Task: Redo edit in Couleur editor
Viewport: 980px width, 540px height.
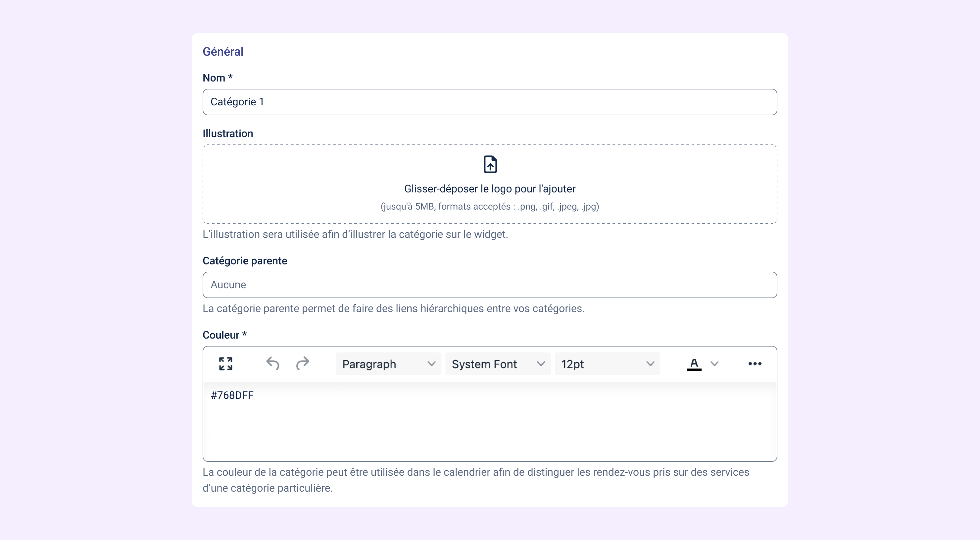Action: click(x=303, y=364)
